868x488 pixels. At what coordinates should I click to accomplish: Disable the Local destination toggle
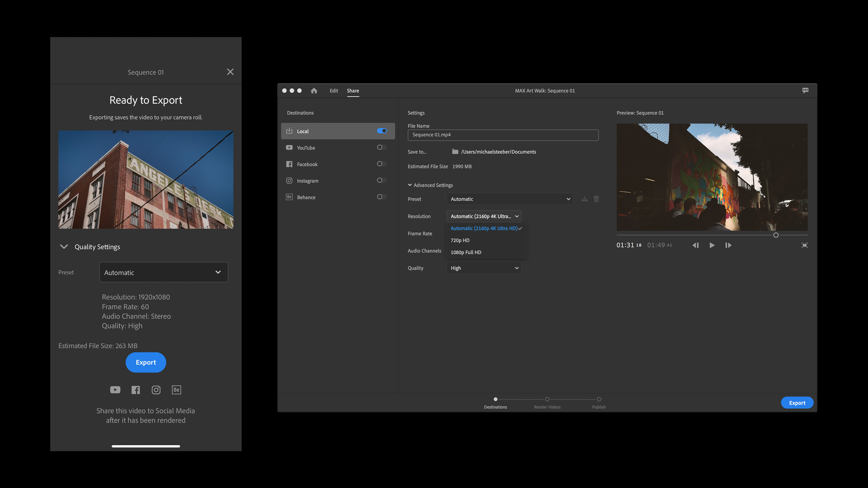pyautogui.click(x=382, y=131)
